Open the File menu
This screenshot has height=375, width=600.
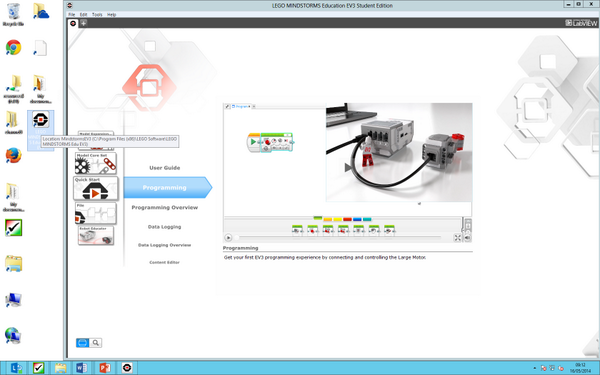point(72,15)
